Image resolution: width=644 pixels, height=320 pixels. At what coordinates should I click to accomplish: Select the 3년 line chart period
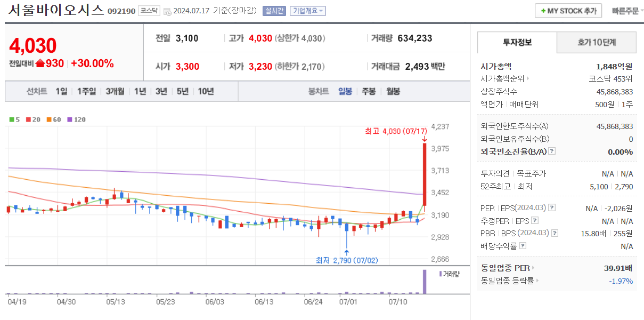pos(161,91)
